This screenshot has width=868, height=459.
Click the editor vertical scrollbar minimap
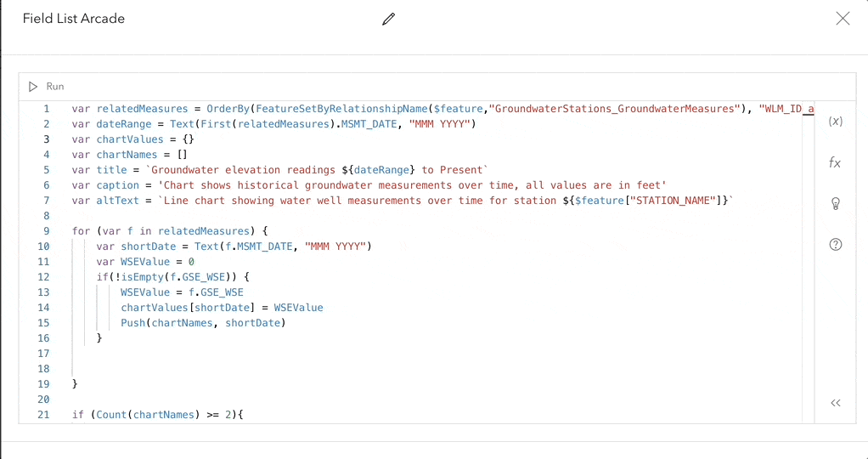pos(809,262)
